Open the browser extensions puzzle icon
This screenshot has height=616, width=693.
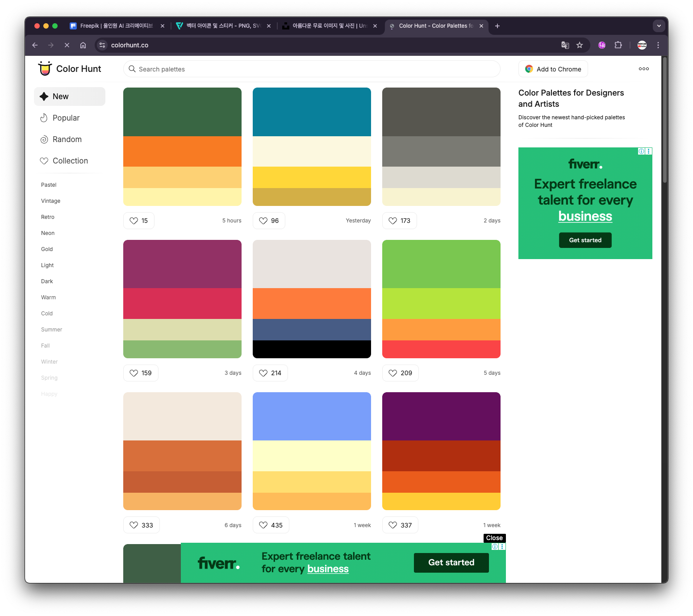click(618, 45)
